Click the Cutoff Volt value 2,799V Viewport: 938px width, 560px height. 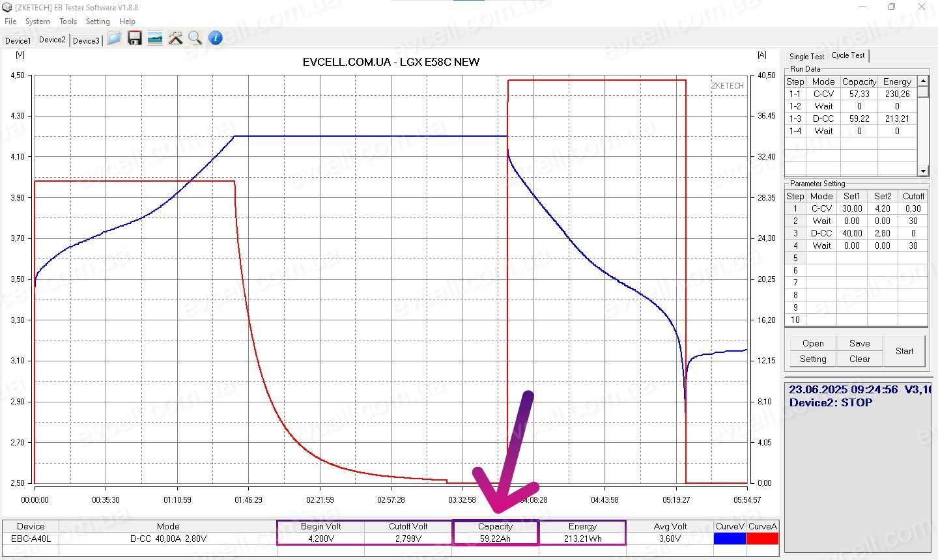coord(408,539)
